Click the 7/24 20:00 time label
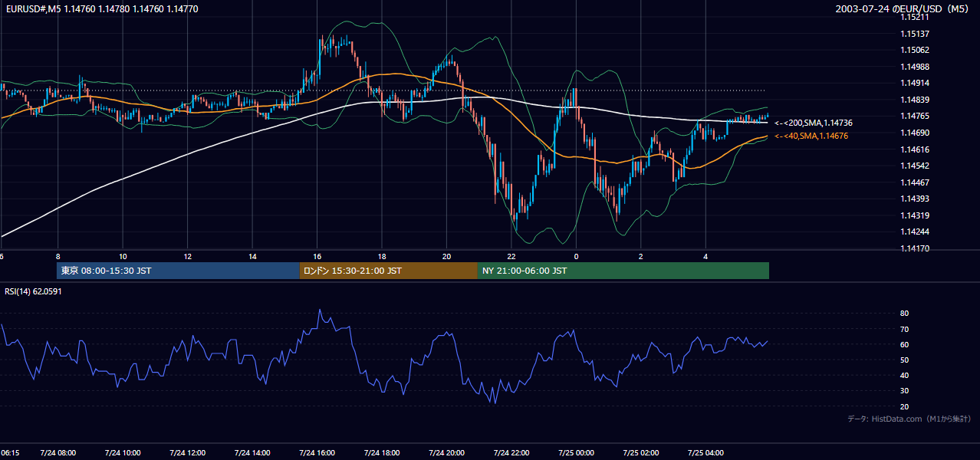980x460 pixels. tap(446, 453)
